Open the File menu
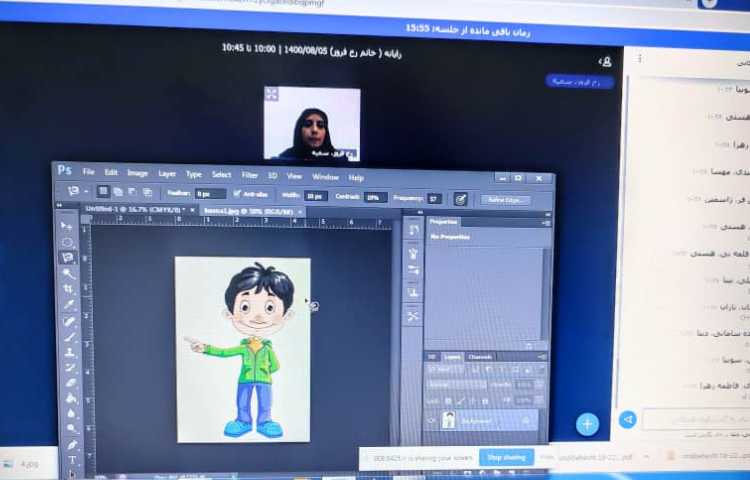 (88, 171)
